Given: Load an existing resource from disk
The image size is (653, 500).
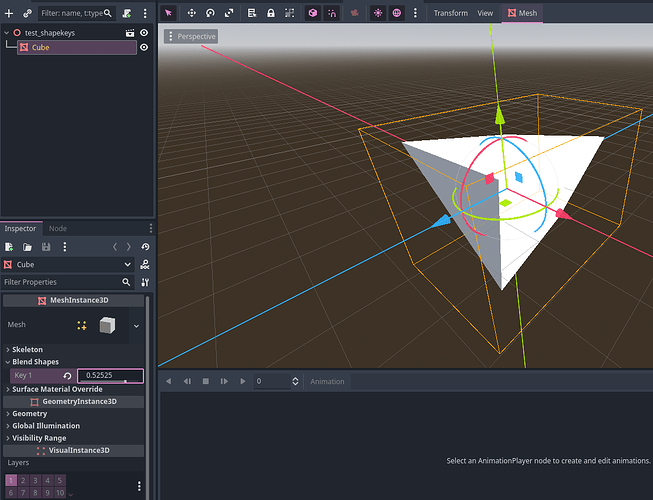Looking at the screenshot, I should (x=27, y=247).
